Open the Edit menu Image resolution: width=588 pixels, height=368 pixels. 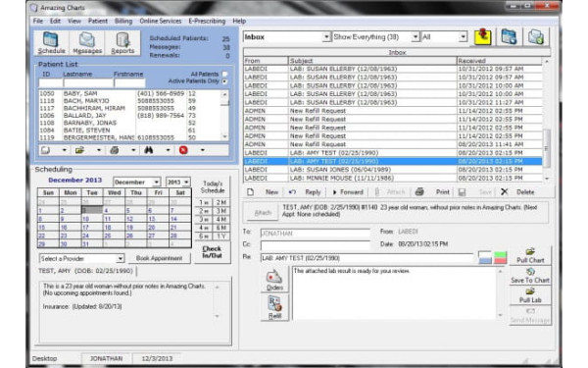click(x=55, y=21)
